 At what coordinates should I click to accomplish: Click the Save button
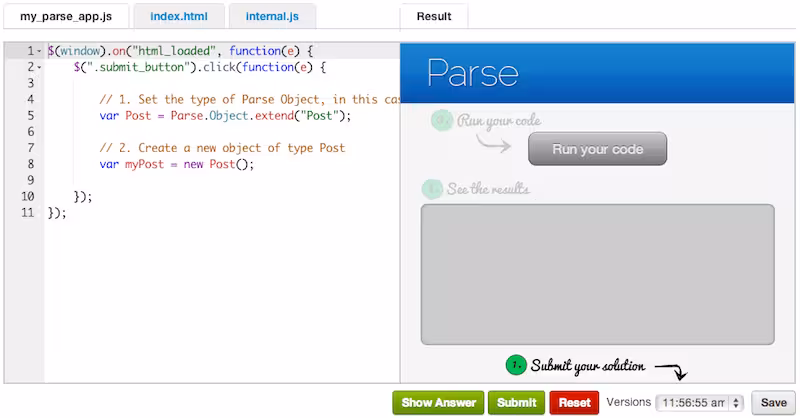(x=773, y=403)
